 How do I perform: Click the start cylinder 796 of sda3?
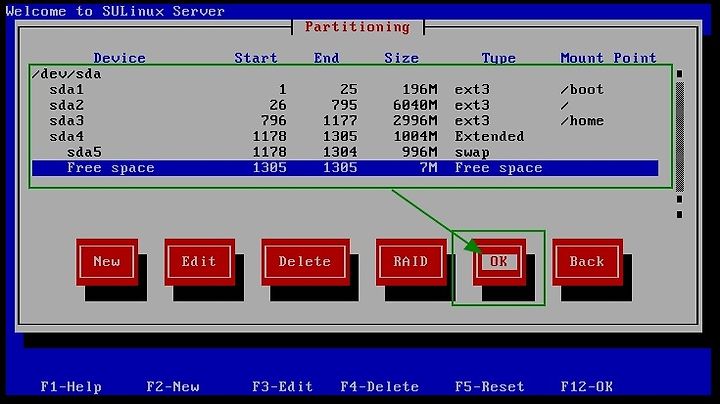[274, 121]
